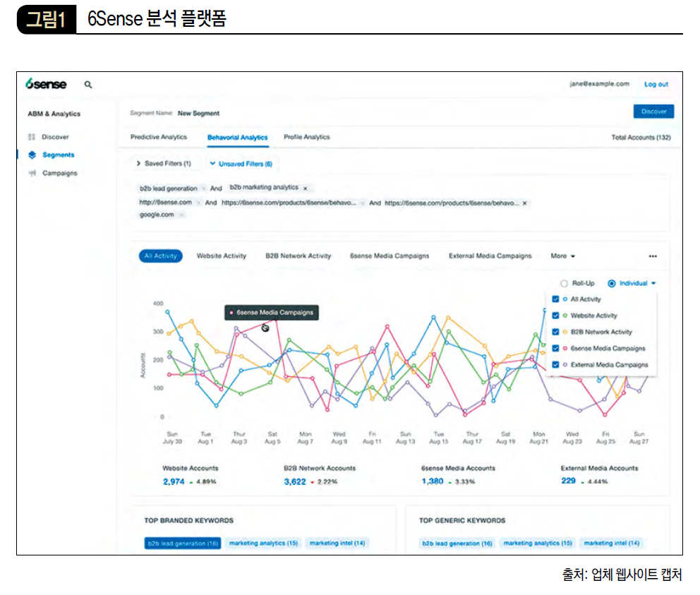The image size is (700, 595).
Task: Click branded keyword marketing analytics (15)
Action: [x=263, y=543]
